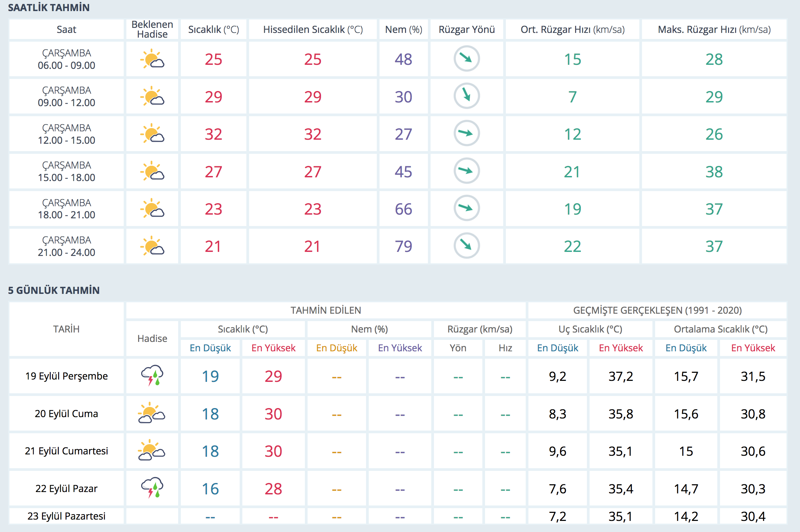Screen dimensions: 800x532
Task: Click wind direction arrow for 12.00 - 15.00
Action: 467,133
